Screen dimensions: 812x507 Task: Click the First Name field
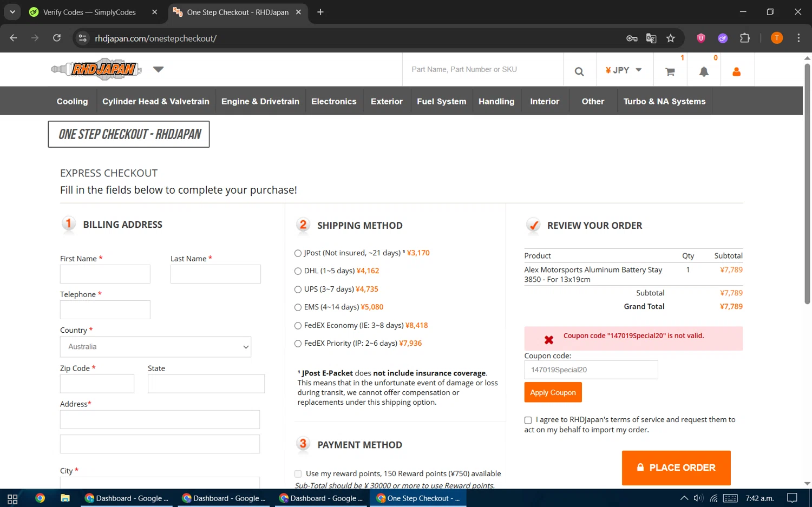105,274
